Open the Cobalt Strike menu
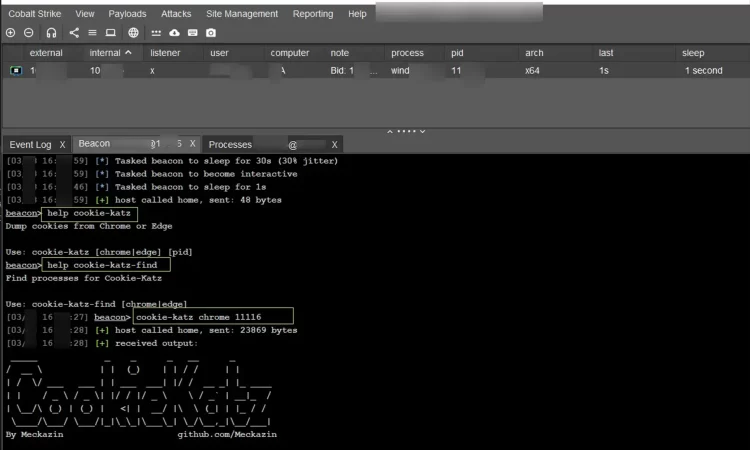Screen dimensions: 750x450 pyautogui.click(x=34, y=14)
